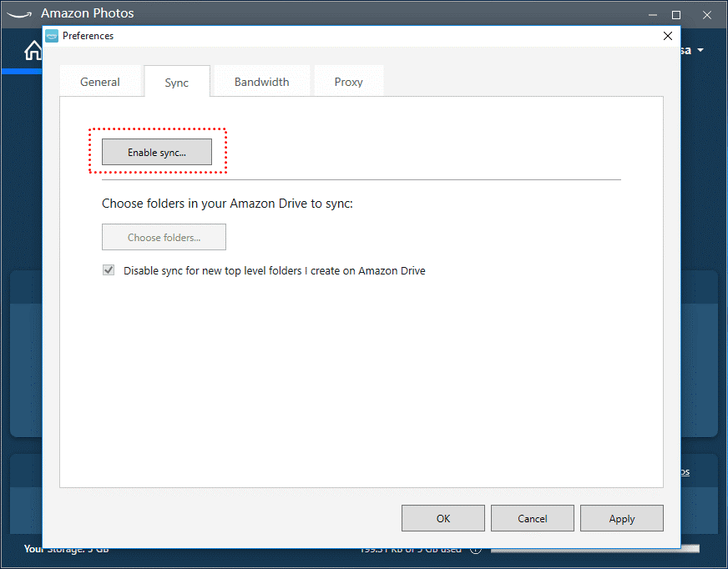Close the Amazon Photos main window
The image size is (728, 569).
pyautogui.click(x=706, y=14)
